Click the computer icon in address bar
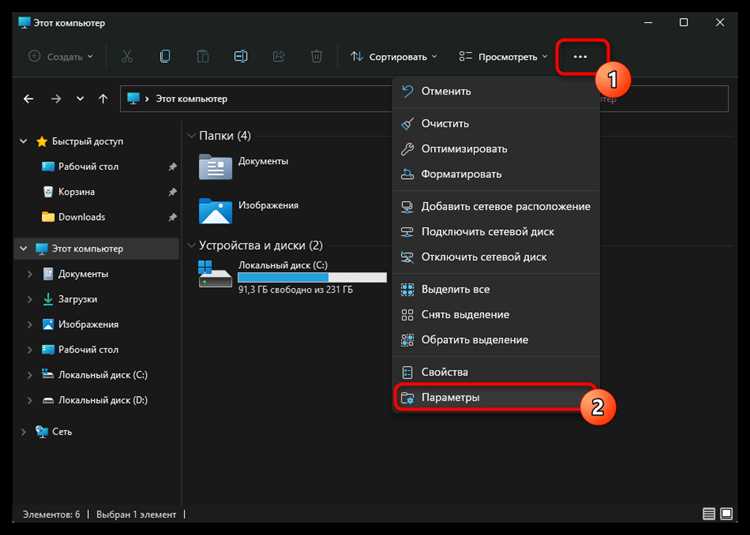This screenshot has height=535, width=750. [x=133, y=98]
